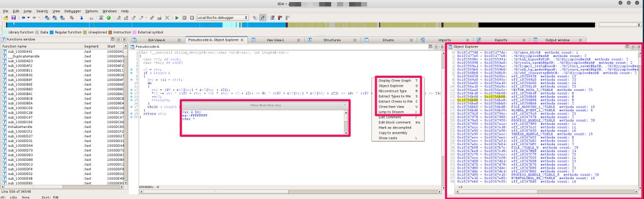The width and height of the screenshot is (644, 199).
Task: Click the X cancel icon in the toolbar
Action: click(x=167, y=18)
